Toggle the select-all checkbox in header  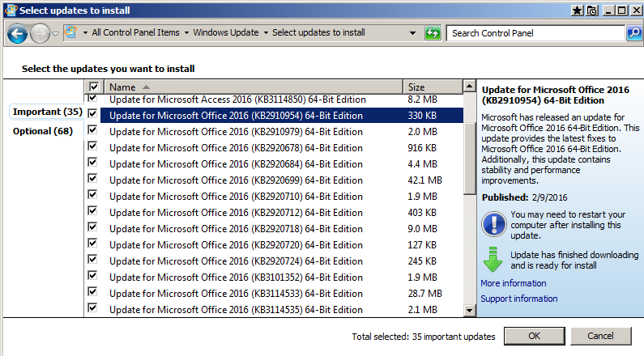pos(94,87)
